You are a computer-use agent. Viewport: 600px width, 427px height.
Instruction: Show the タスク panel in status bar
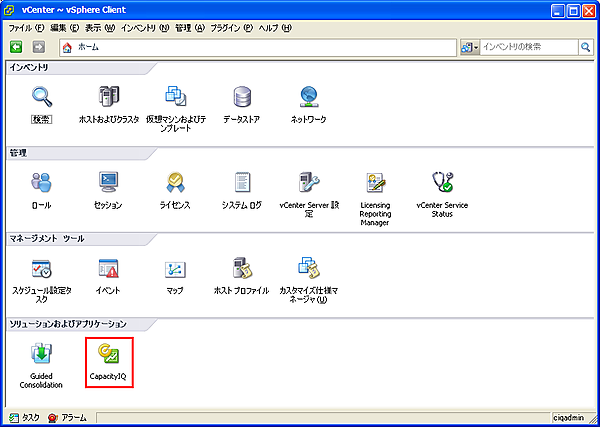point(24,417)
